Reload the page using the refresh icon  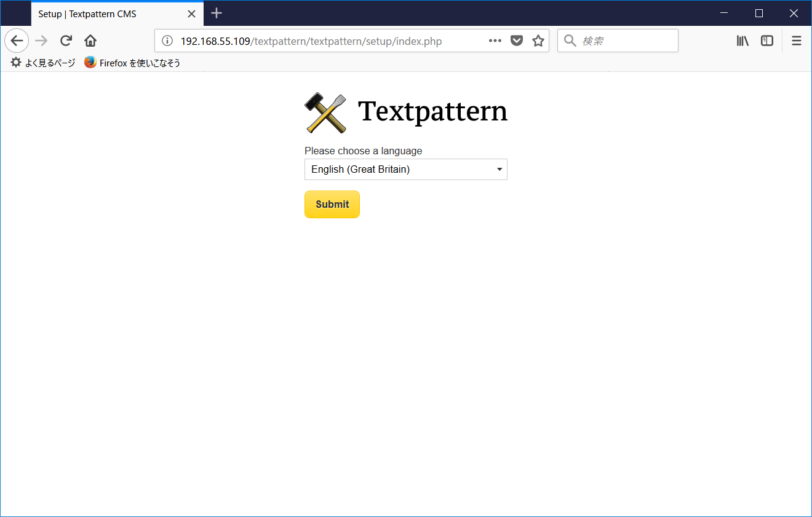pos(65,41)
